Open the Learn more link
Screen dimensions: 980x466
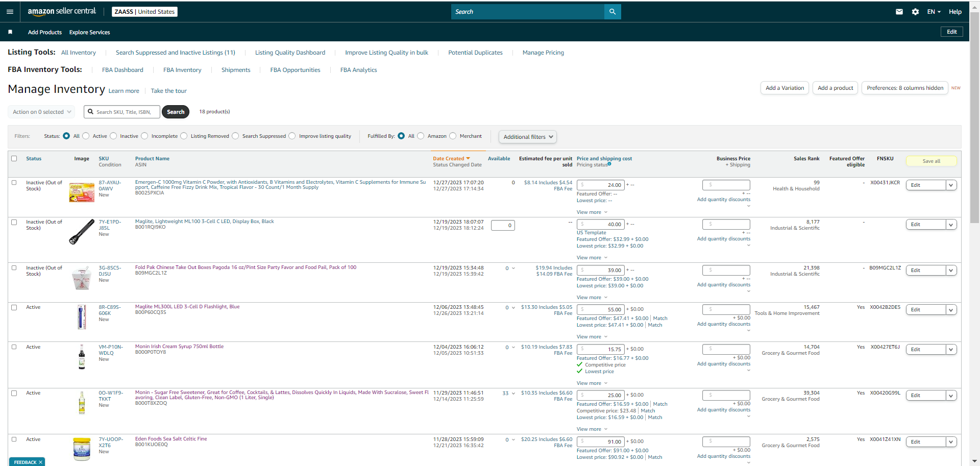click(124, 91)
